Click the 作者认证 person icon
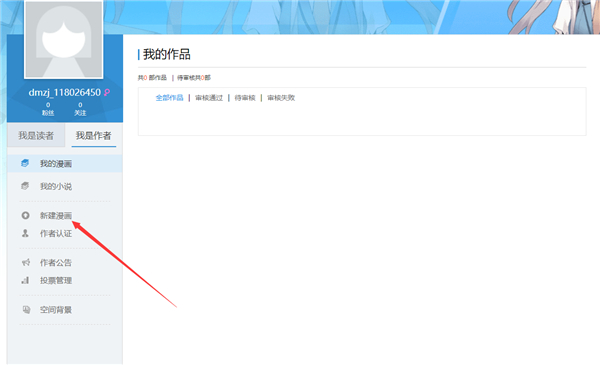This screenshot has height=365, width=600. pyautogui.click(x=25, y=233)
